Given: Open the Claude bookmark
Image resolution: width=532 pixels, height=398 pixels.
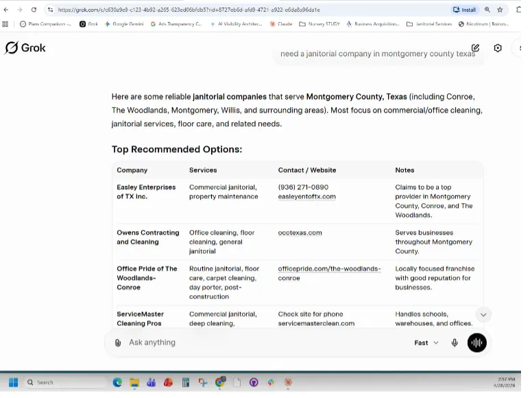Looking at the screenshot, I should click(281, 24).
